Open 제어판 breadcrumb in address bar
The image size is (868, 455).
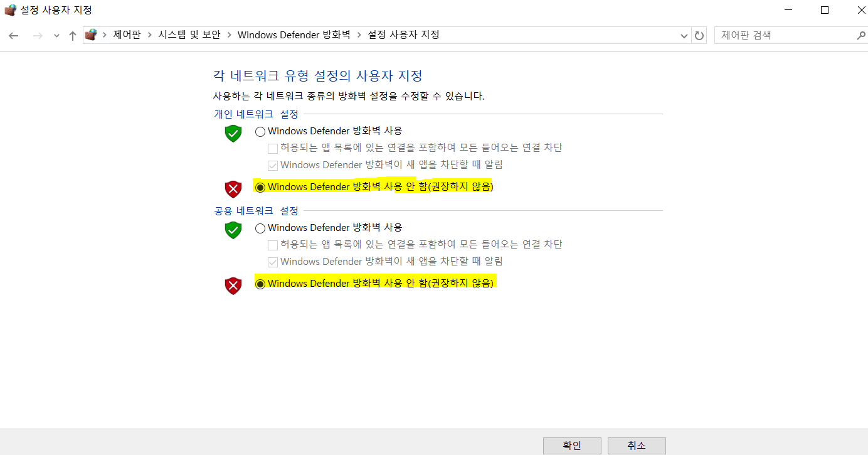(x=127, y=35)
